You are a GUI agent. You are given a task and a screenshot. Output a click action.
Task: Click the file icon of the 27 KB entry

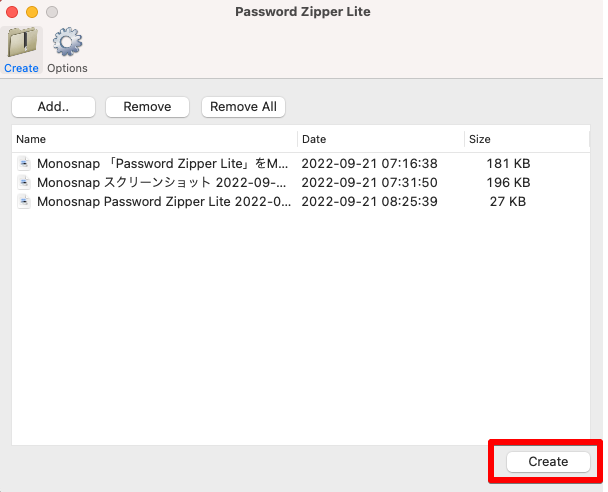(x=24, y=202)
